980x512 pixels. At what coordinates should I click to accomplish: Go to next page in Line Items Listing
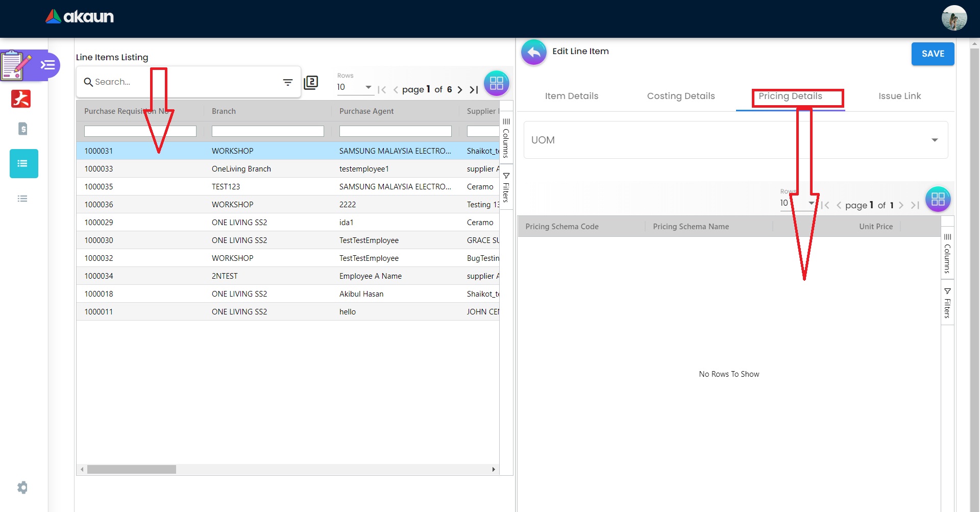pos(460,90)
